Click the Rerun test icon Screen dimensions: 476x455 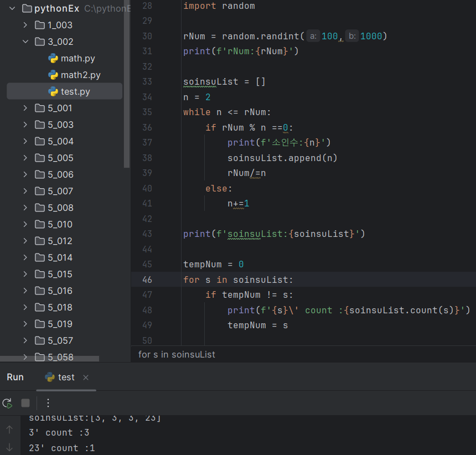click(8, 403)
